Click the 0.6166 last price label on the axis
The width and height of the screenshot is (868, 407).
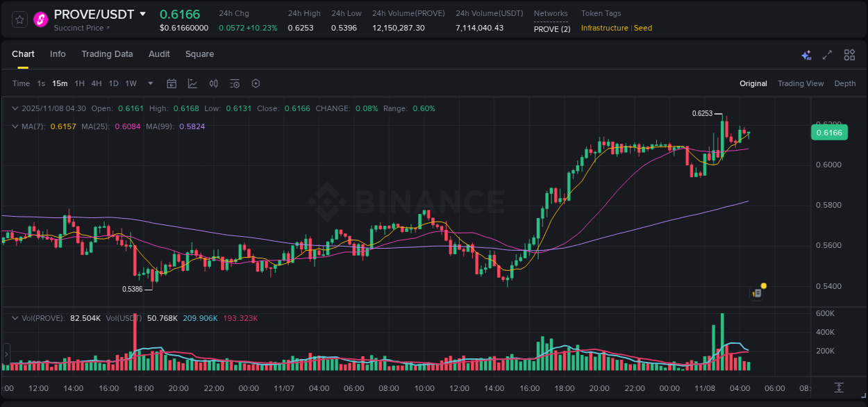pyautogui.click(x=829, y=132)
